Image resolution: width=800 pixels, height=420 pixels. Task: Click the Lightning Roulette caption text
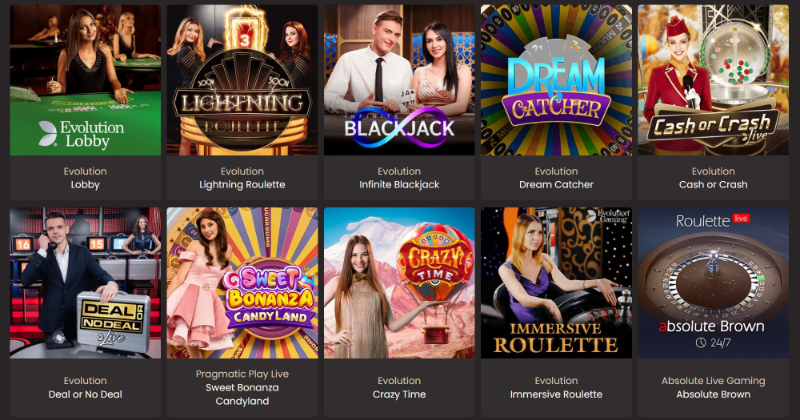pyautogui.click(x=242, y=185)
